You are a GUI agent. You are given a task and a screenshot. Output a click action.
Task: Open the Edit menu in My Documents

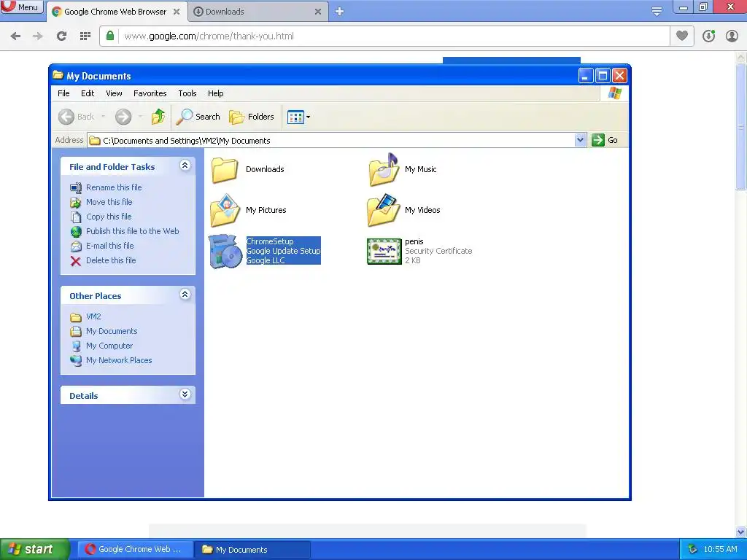pyautogui.click(x=88, y=93)
